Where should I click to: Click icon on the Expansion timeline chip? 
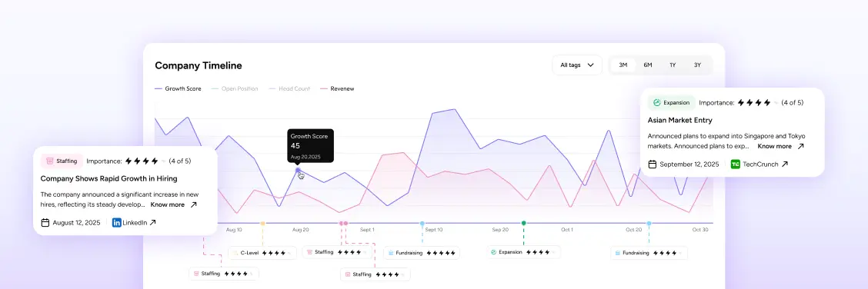[493, 252]
